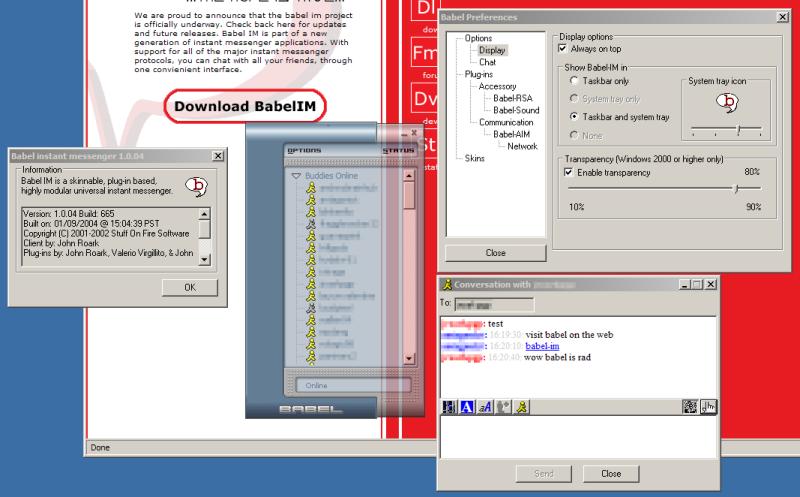
Task: Open the 'Skins' preferences item
Action: pyautogui.click(x=474, y=158)
